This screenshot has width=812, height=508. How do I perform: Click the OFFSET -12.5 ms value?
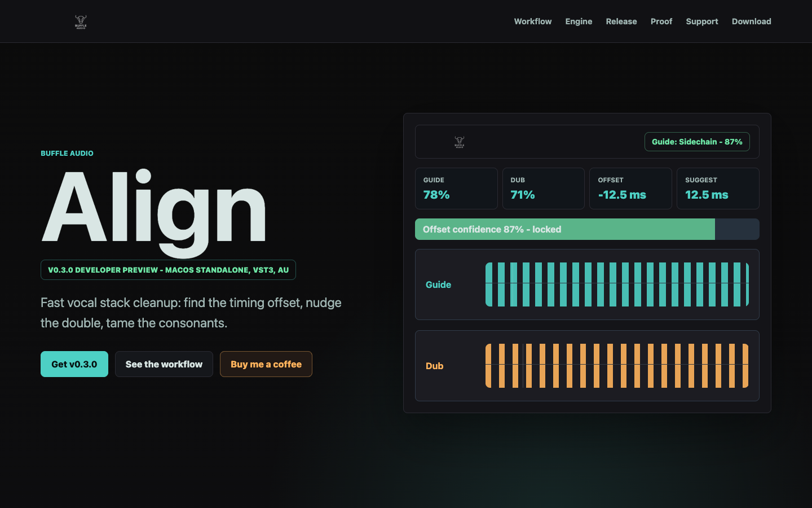tap(622, 195)
